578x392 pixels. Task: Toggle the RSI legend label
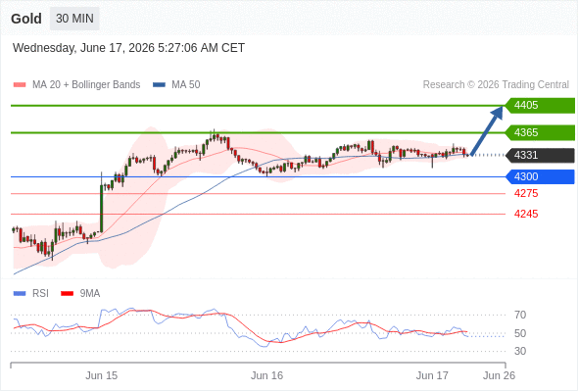pyautogui.click(x=40, y=293)
